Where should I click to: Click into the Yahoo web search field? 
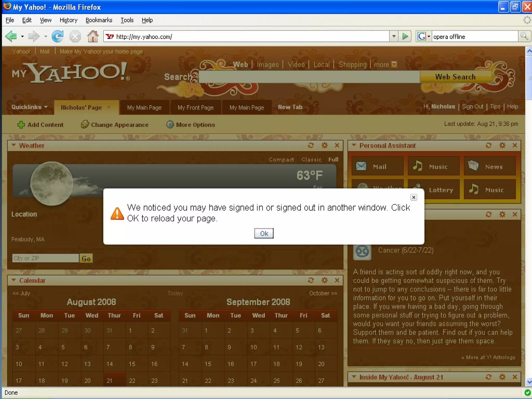[x=309, y=77]
